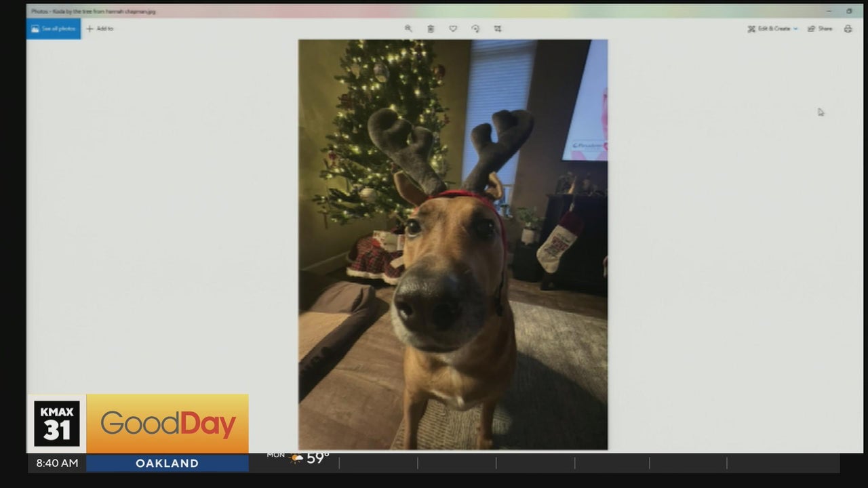The width and height of the screenshot is (868, 488).
Task: Click the See all photos button
Action: pos(54,28)
